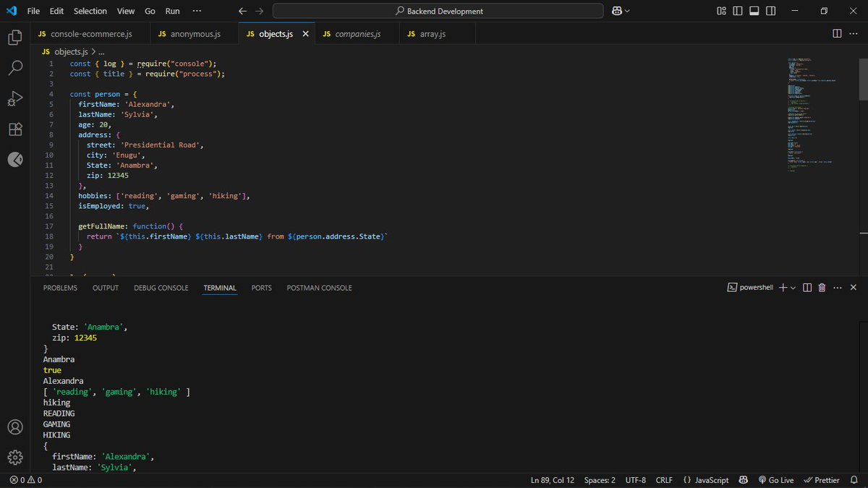This screenshot has width=868, height=488.
Task: Switch to companies.js tab
Action: pyautogui.click(x=357, y=34)
